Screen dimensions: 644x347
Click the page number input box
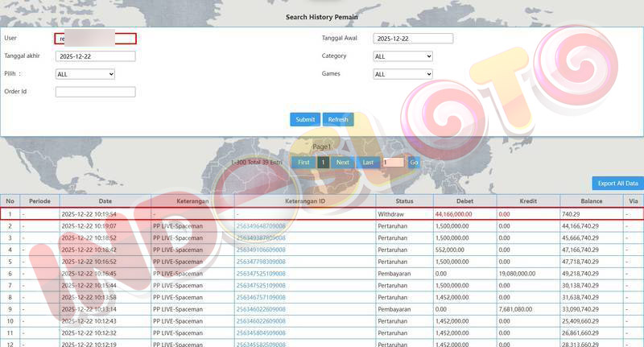393,162
